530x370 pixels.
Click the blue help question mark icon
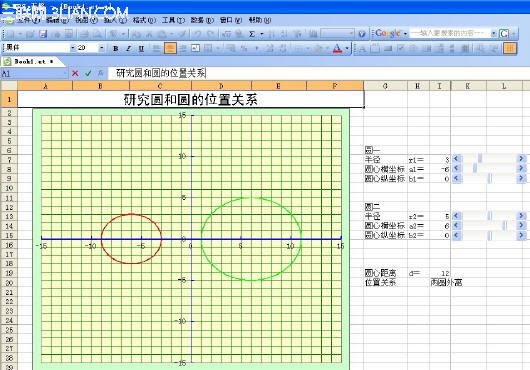[x=362, y=34]
